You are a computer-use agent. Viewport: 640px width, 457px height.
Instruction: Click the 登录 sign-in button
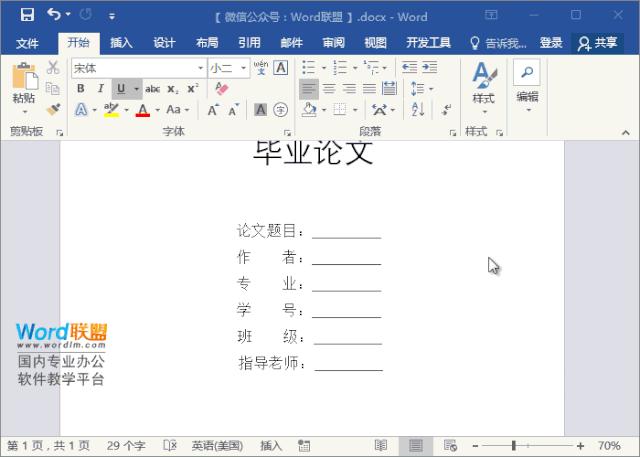coord(551,42)
